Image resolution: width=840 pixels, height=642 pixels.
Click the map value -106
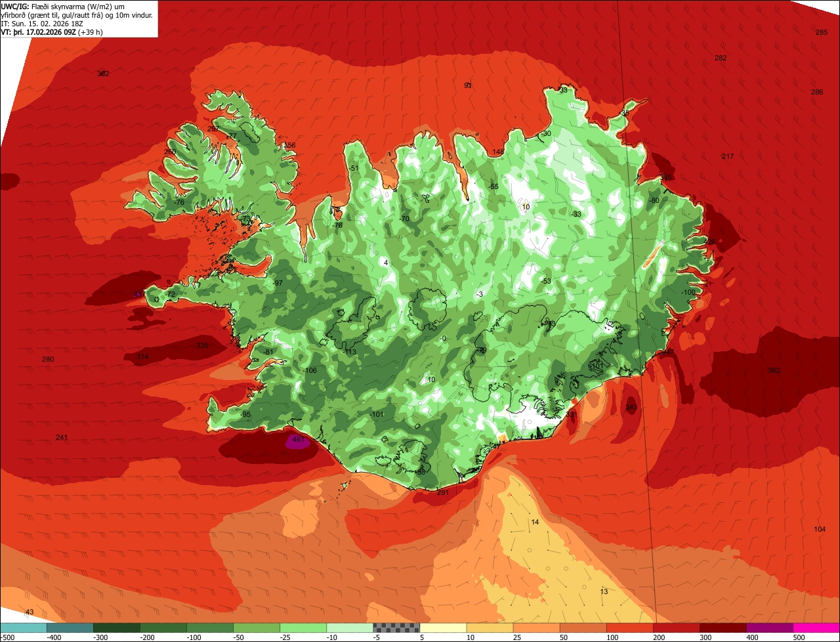click(x=310, y=370)
